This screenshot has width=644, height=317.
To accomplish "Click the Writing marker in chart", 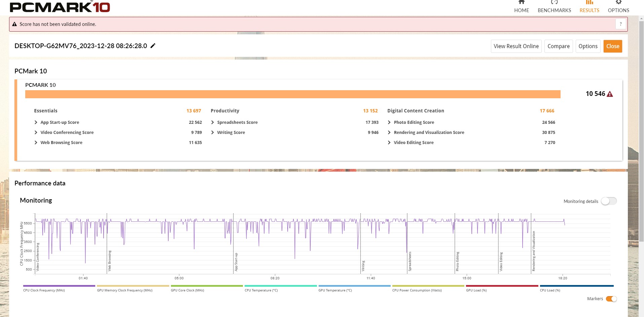I will (363, 266).
